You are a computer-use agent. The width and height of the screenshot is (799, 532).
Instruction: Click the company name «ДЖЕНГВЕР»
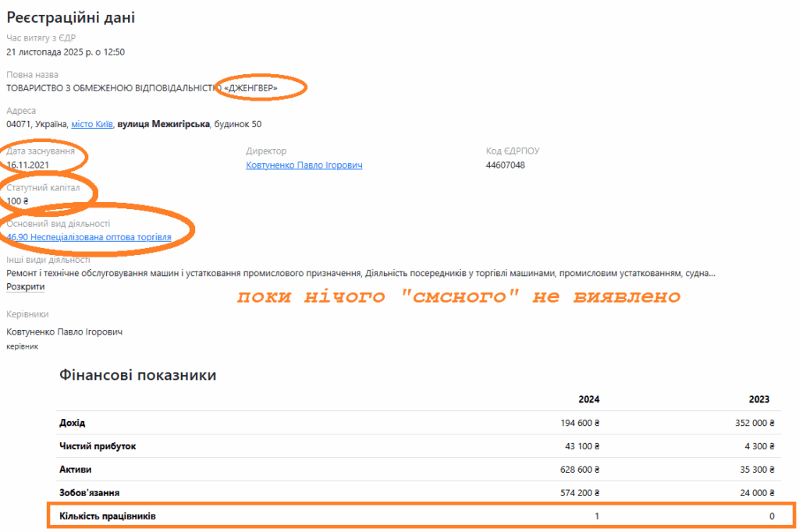tap(250, 88)
